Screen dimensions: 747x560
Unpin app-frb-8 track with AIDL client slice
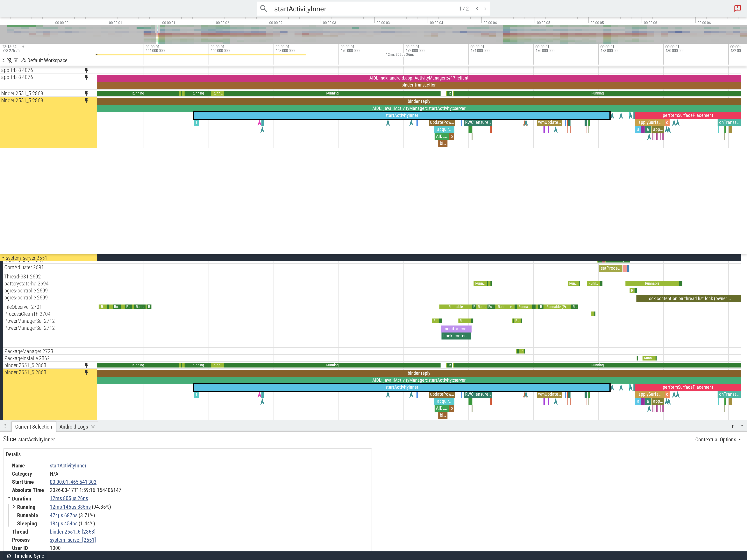pyautogui.click(x=86, y=77)
